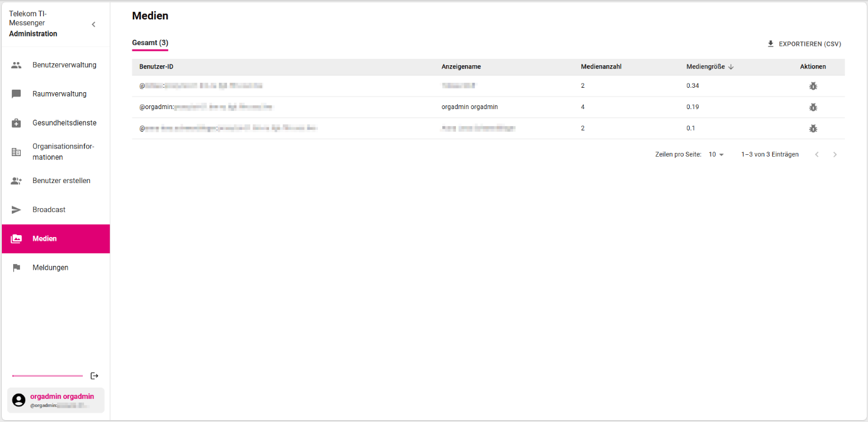
Task: Open the orgadmin orgadmin profile name
Action: (62, 396)
